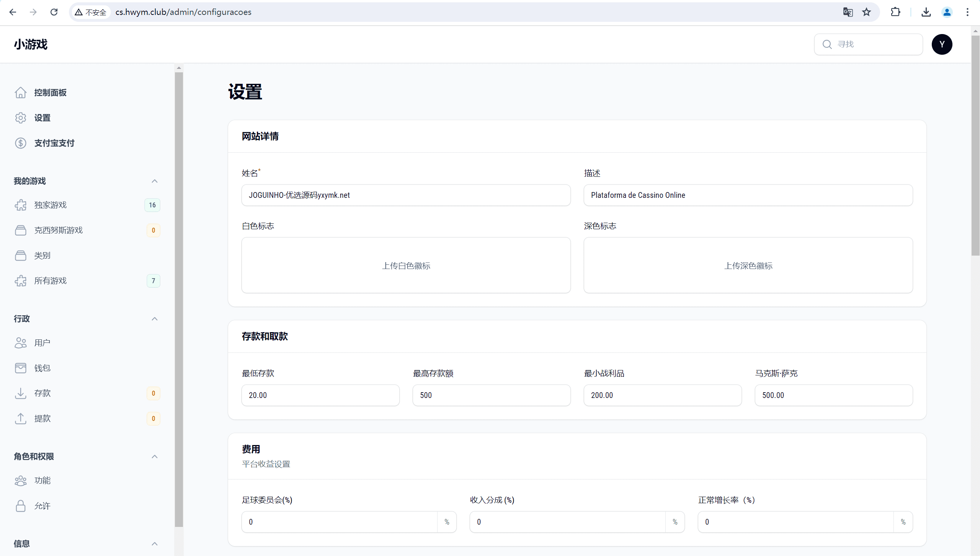Open the 类别 sidebar entry

click(x=42, y=256)
